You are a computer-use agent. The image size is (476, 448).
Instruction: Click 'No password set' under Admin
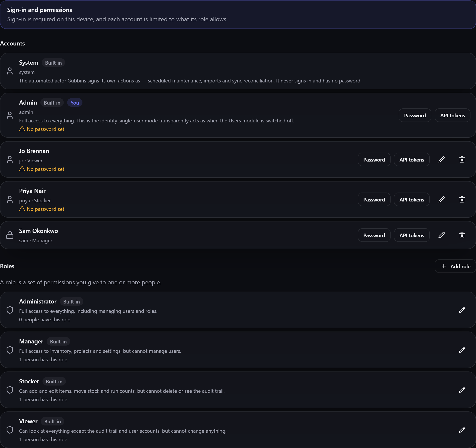point(45,129)
